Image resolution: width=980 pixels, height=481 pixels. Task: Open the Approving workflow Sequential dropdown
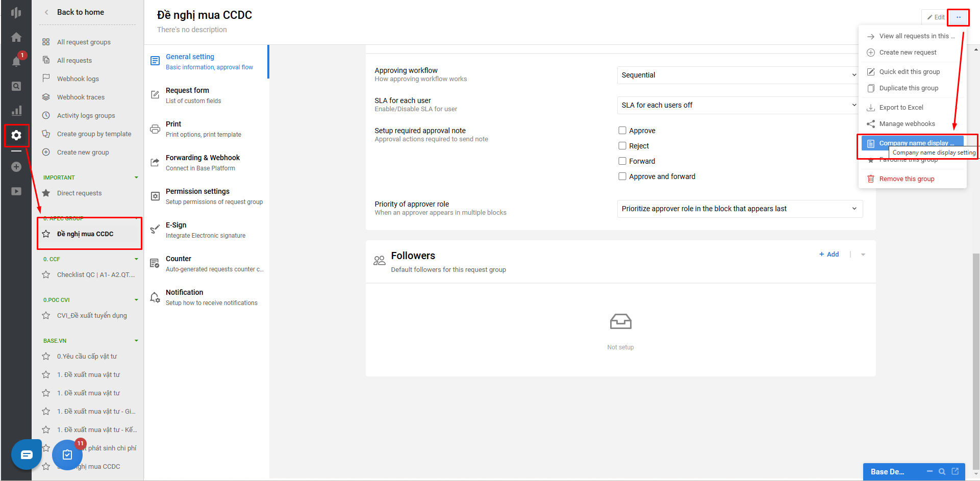click(x=740, y=75)
